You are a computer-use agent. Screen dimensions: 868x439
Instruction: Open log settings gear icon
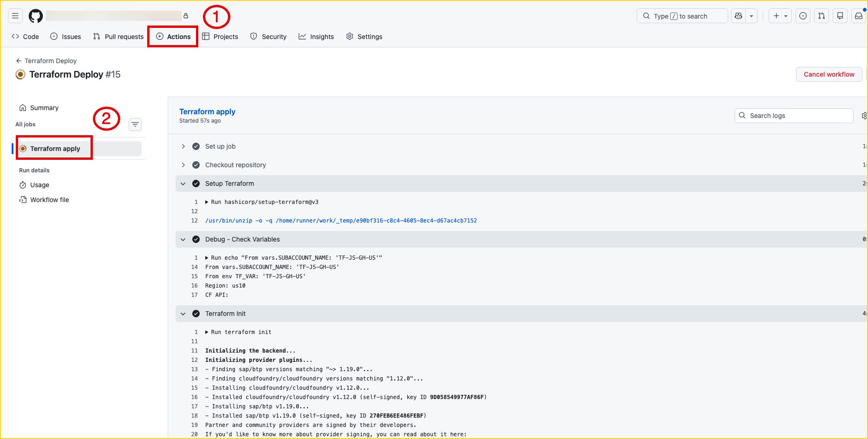tap(864, 116)
